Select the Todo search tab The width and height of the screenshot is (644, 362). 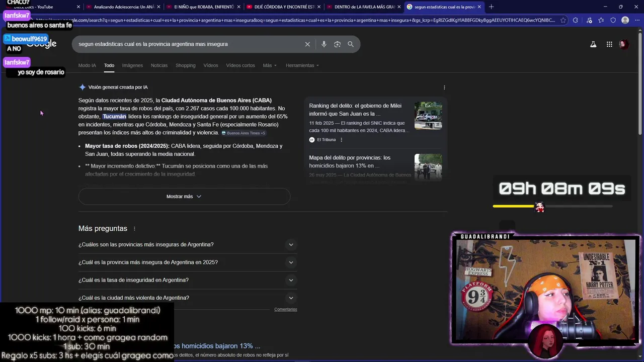pos(109,65)
